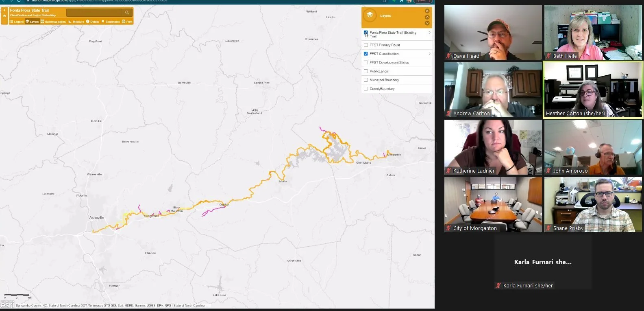Uncheck the FFST Classification layer
644x311 pixels.
click(366, 54)
